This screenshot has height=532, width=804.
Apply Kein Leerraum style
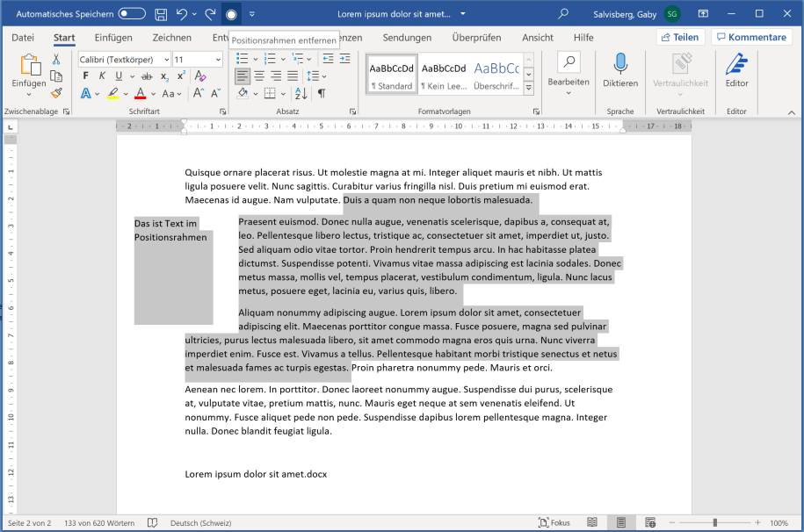(x=444, y=75)
